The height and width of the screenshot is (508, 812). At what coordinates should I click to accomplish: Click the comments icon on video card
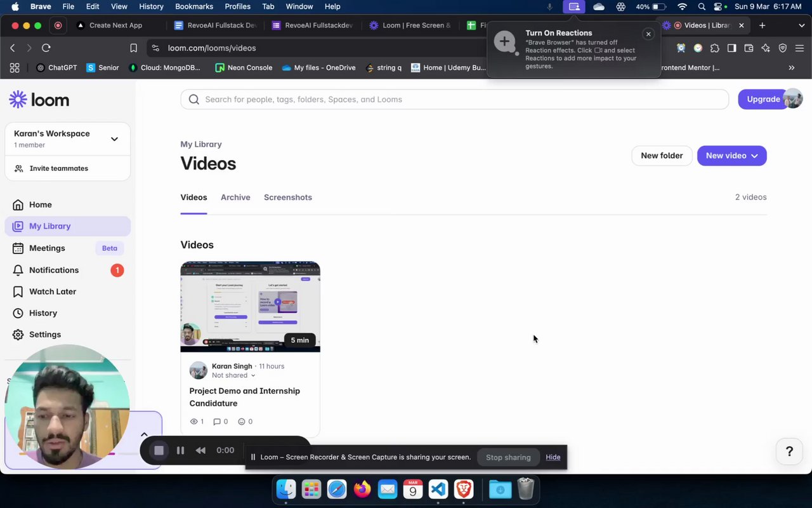pyautogui.click(x=217, y=422)
